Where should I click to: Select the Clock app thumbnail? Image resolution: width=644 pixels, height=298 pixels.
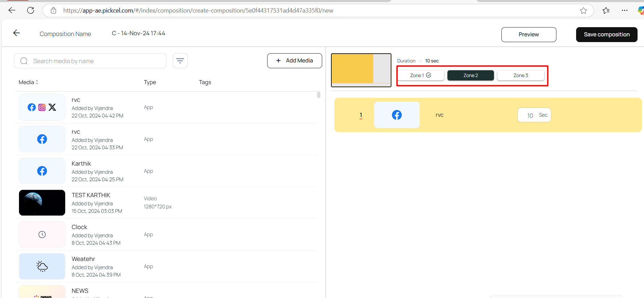click(x=42, y=235)
